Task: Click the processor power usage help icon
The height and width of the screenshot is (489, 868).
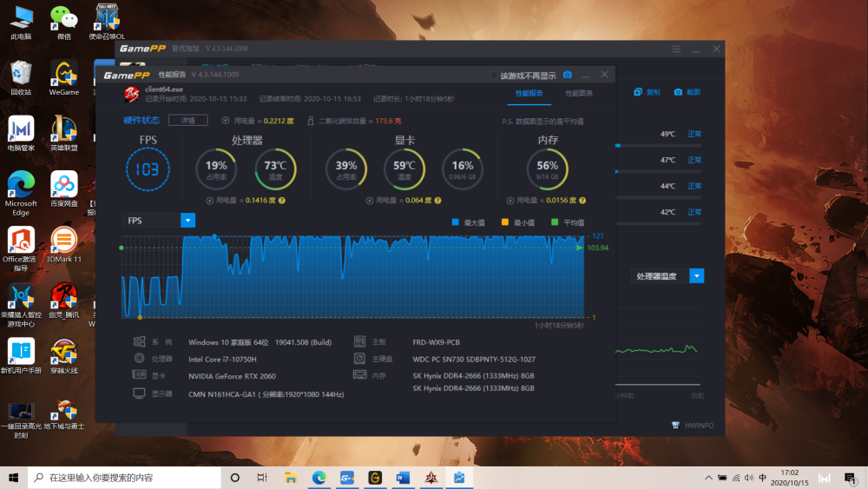Action: (282, 201)
